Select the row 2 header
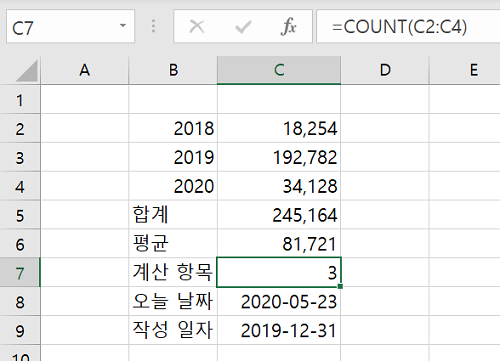This screenshot has width=500, height=361. click(20, 129)
